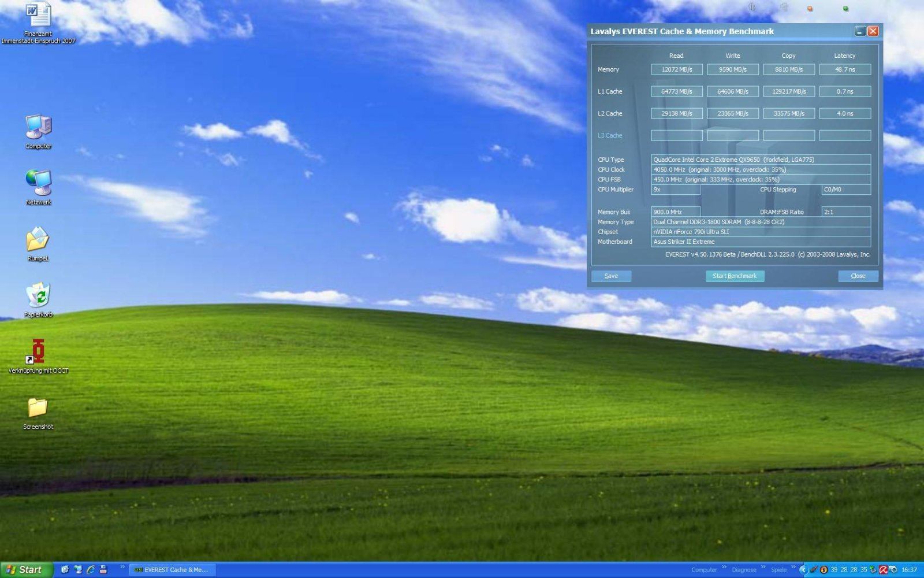The height and width of the screenshot is (578, 924).
Task: Click L2 Cache Copy value 33575 MB/s
Action: pyautogui.click(x=789, y=113)
